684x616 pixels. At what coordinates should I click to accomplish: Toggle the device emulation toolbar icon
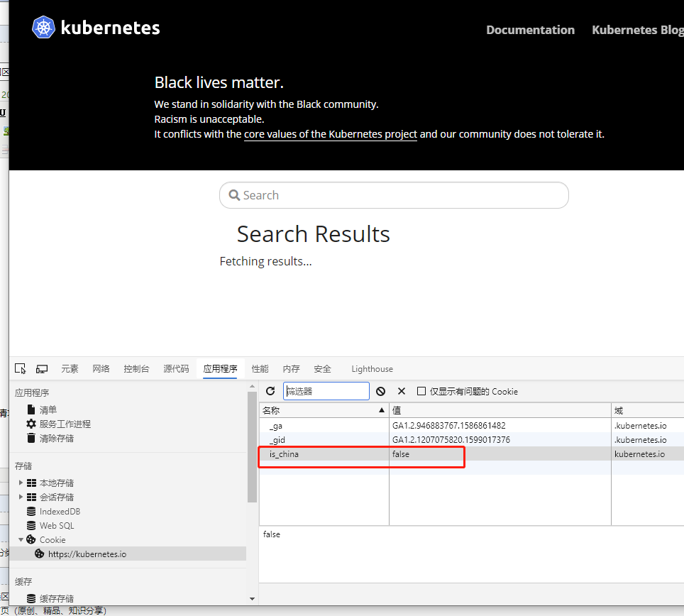(42, 369)
